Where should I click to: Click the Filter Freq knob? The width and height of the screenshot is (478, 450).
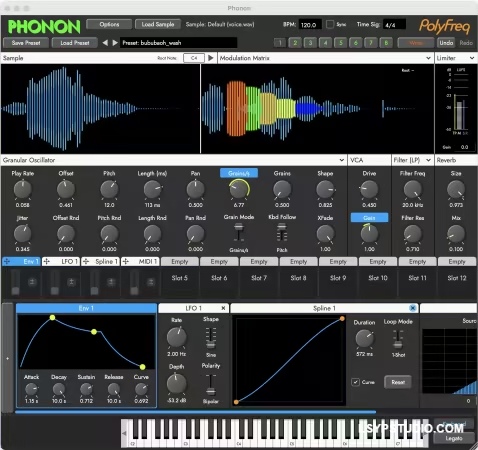pyautogui.click(x=412, y=189)
